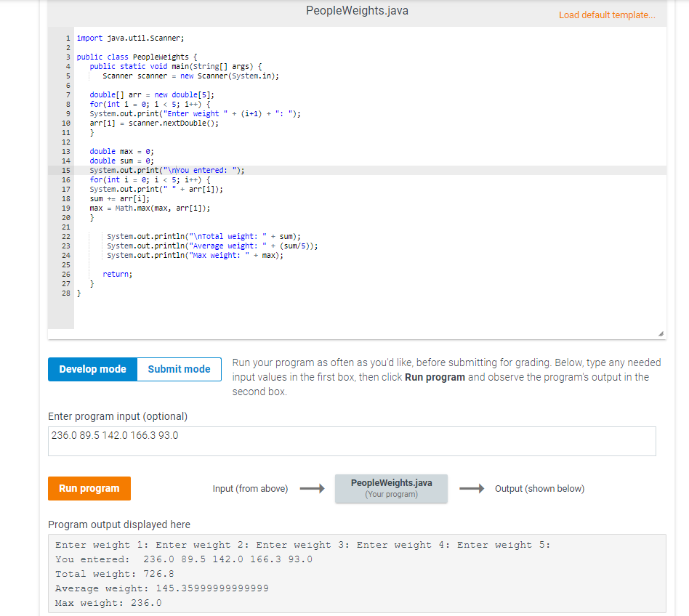Viewport: 689px width, 616px height.
Task: Click the Total weight output line
Action: pos(116,573)
